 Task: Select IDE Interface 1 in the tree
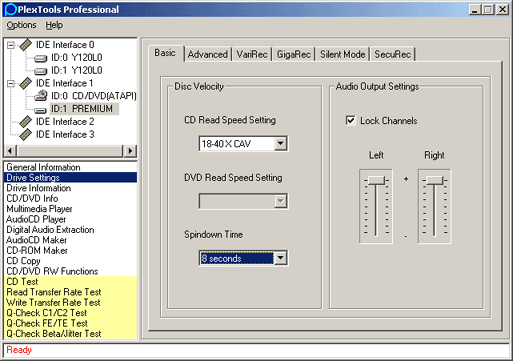point(64,83)
